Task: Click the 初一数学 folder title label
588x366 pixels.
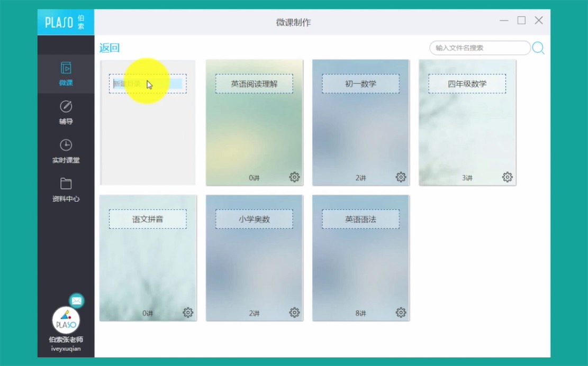Action: 360,84
